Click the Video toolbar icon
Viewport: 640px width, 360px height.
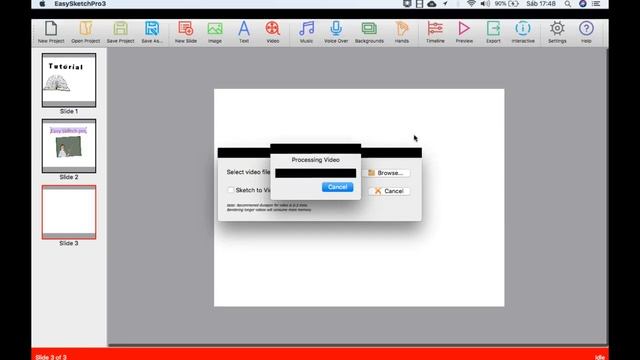click(273, 32)
